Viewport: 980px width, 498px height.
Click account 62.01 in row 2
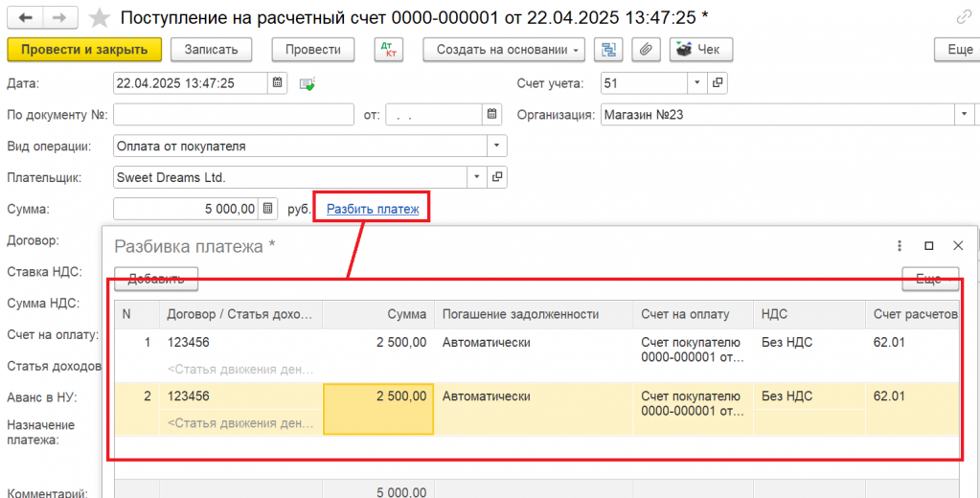[x=889, y=396]
